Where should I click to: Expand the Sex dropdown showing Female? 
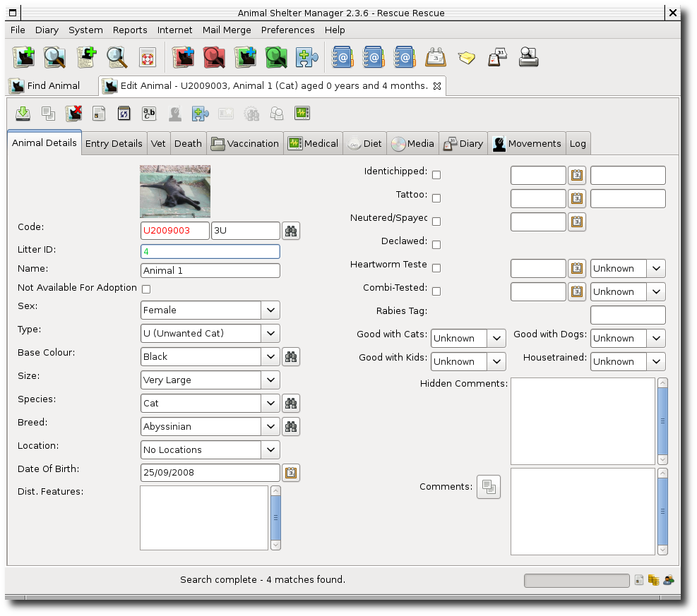pos(210,310)
